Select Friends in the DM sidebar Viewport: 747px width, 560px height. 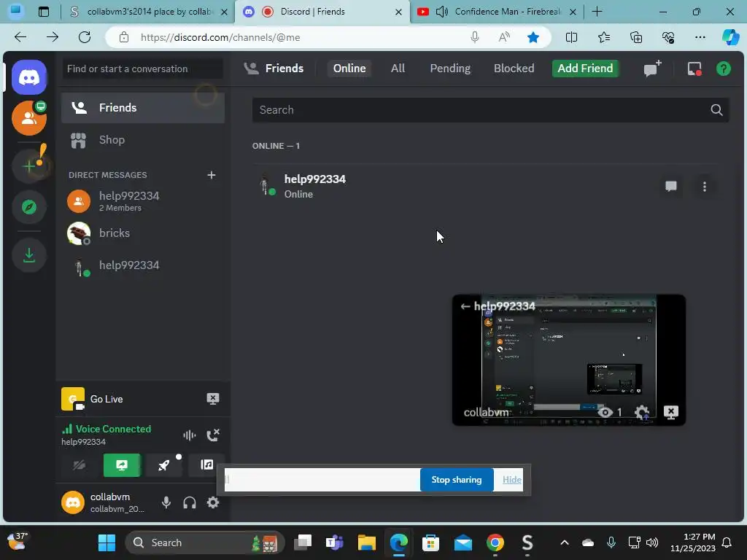(143, 108)
